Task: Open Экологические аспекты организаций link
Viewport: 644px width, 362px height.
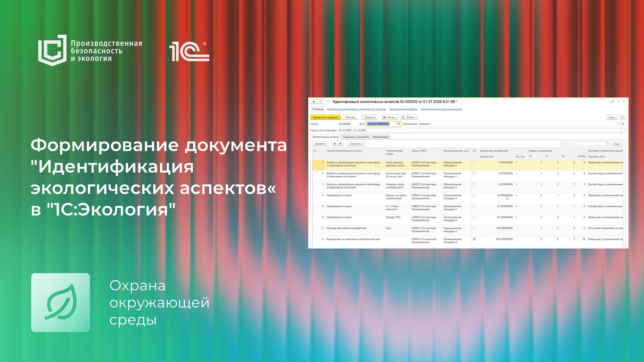Action: tap(441, 109)
